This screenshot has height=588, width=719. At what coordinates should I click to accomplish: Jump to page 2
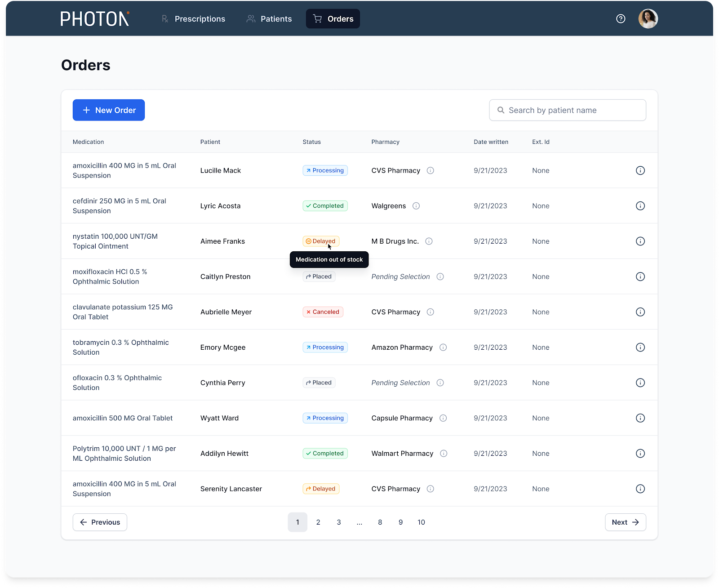coord(318,522)
